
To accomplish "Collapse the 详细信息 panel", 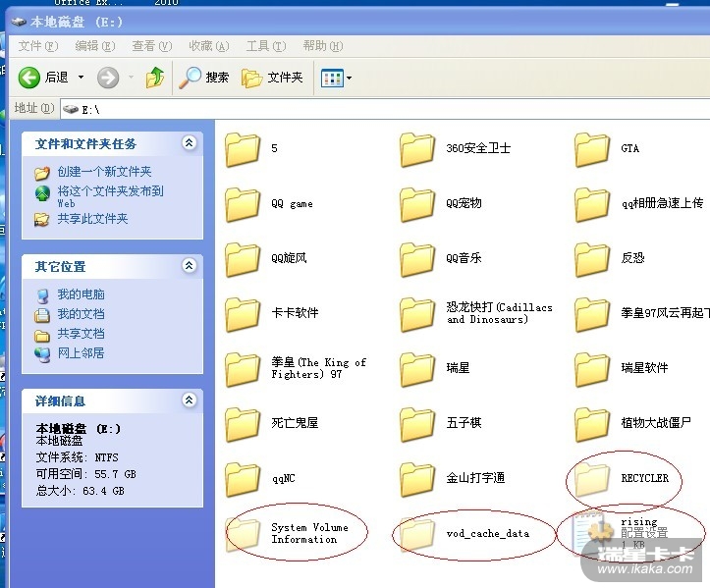I will click(189, 400).
